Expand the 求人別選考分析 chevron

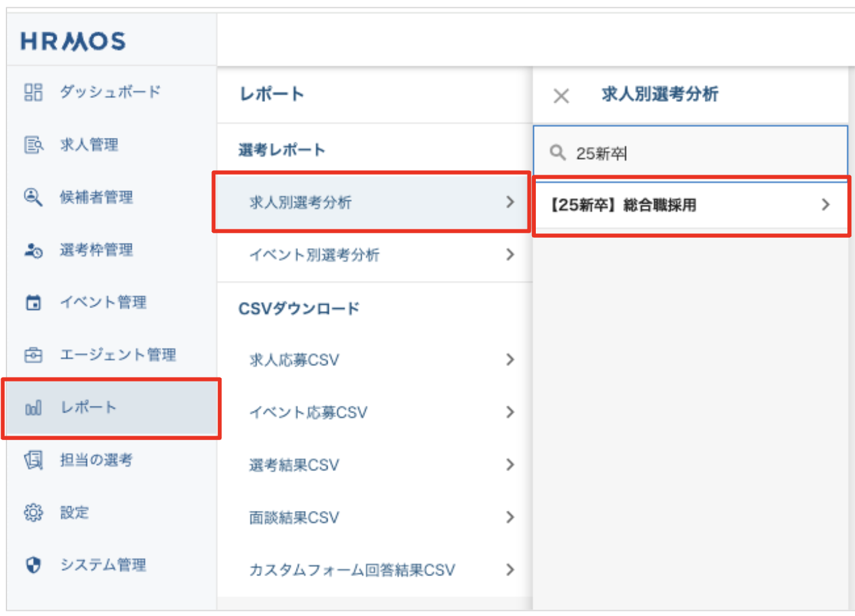coord(510,202)
